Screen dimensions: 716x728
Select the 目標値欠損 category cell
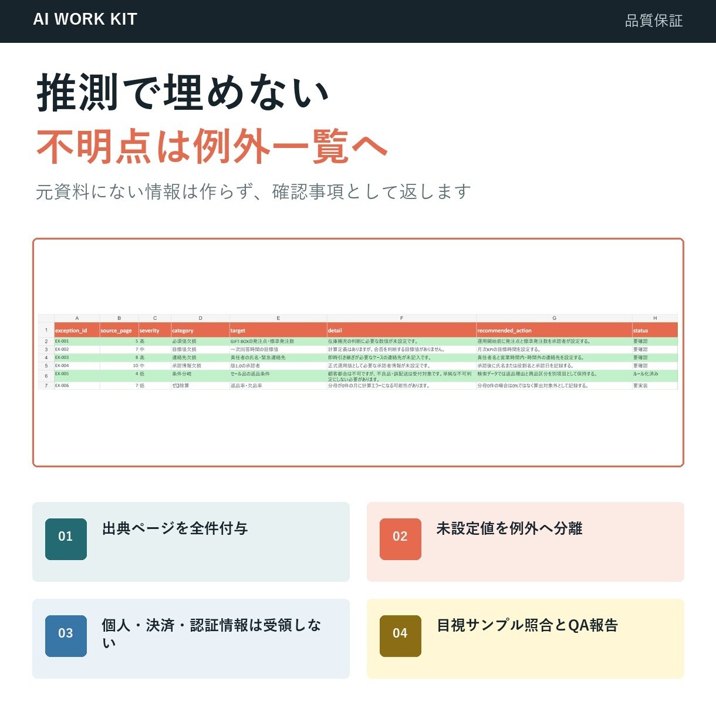point(200,349)
